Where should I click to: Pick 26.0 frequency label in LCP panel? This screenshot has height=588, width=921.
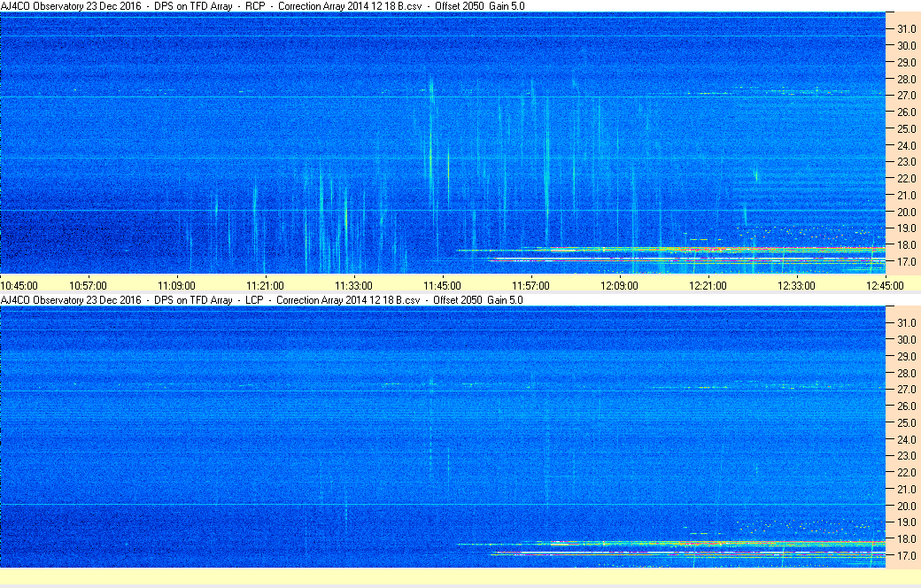(906, 406)
